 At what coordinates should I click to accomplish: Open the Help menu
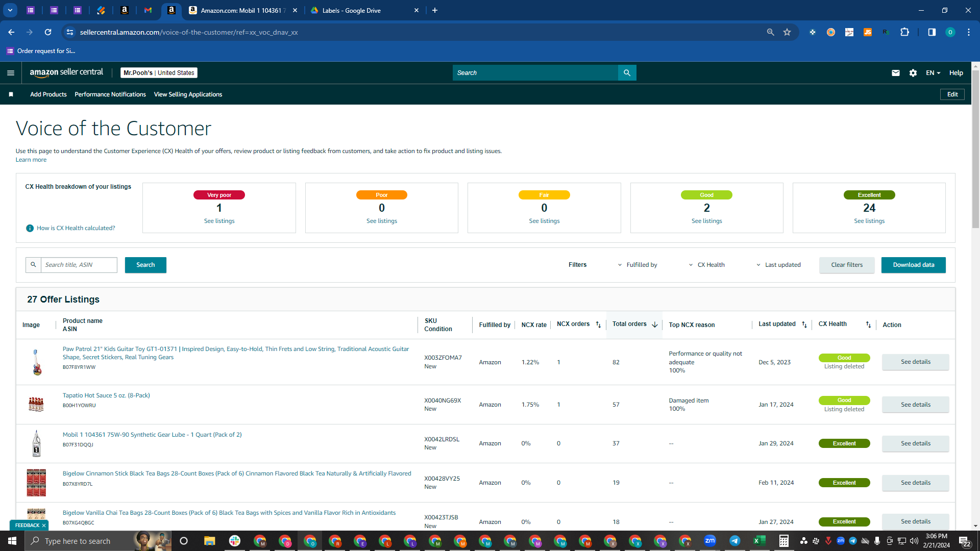[x=956, y=73]
